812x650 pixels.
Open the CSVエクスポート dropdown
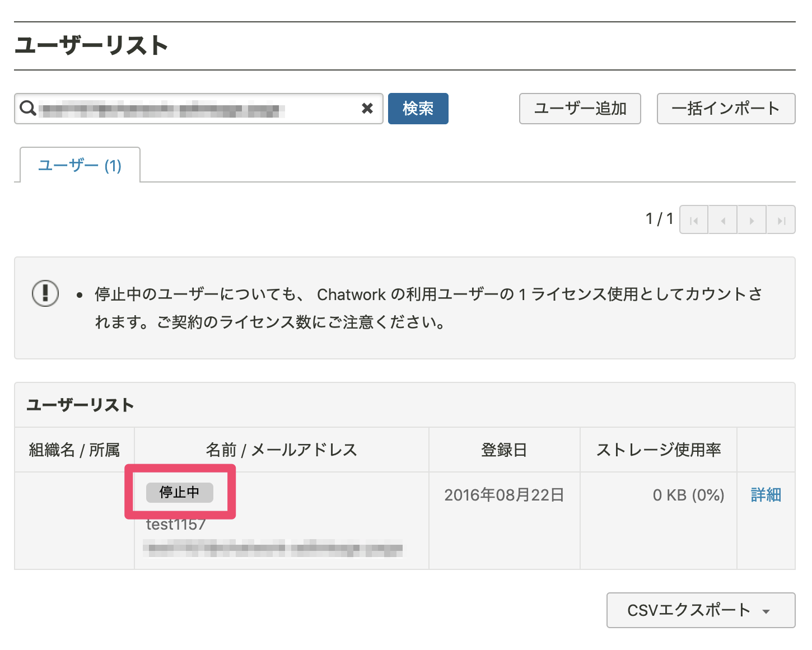tap(701, 610)
